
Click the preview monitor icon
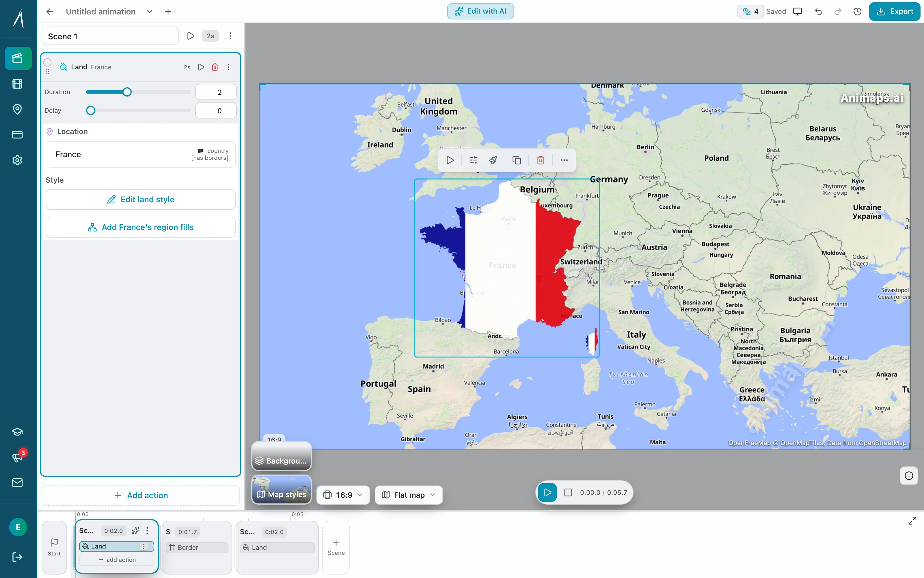(797, 12)
